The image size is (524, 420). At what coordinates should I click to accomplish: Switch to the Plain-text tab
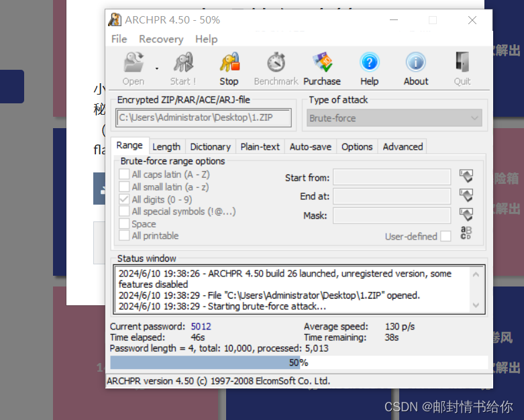pos(260,147)
